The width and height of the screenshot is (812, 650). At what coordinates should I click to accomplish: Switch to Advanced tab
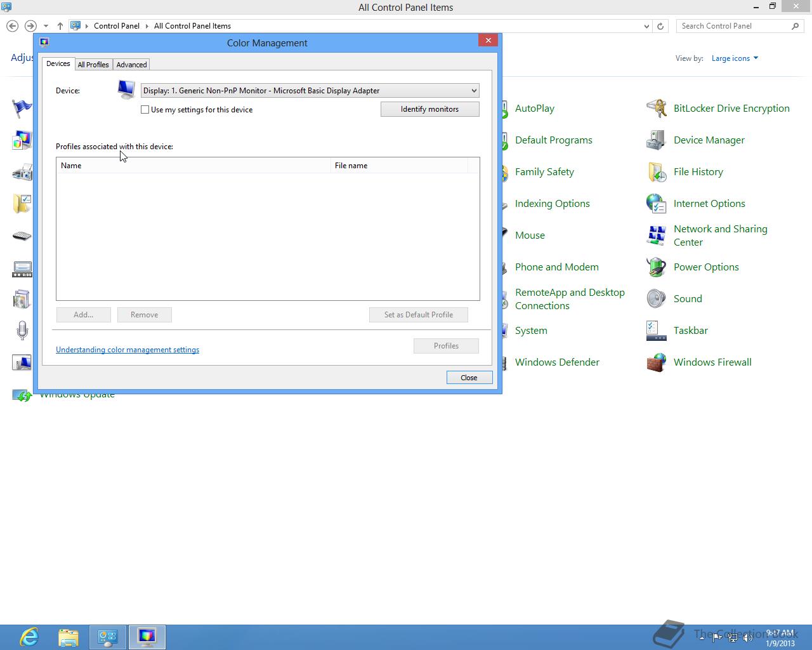tap(131, 65)
